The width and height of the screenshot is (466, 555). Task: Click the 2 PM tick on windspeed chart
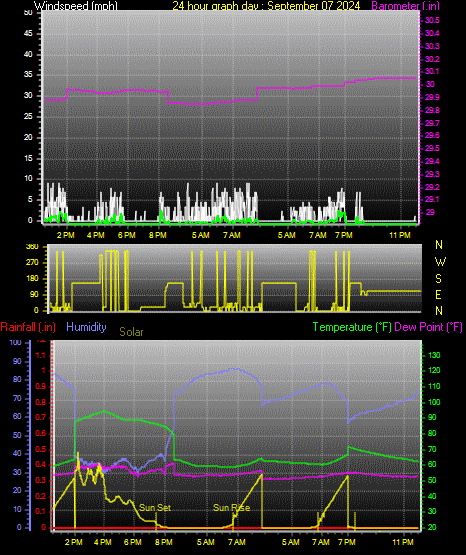[x=66, y=235]
